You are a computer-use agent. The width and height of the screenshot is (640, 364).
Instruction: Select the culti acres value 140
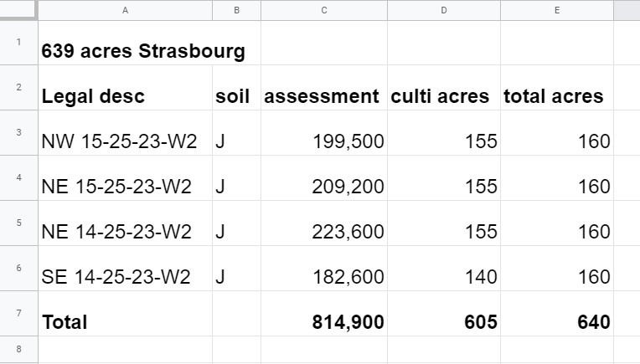click(444, 269)
